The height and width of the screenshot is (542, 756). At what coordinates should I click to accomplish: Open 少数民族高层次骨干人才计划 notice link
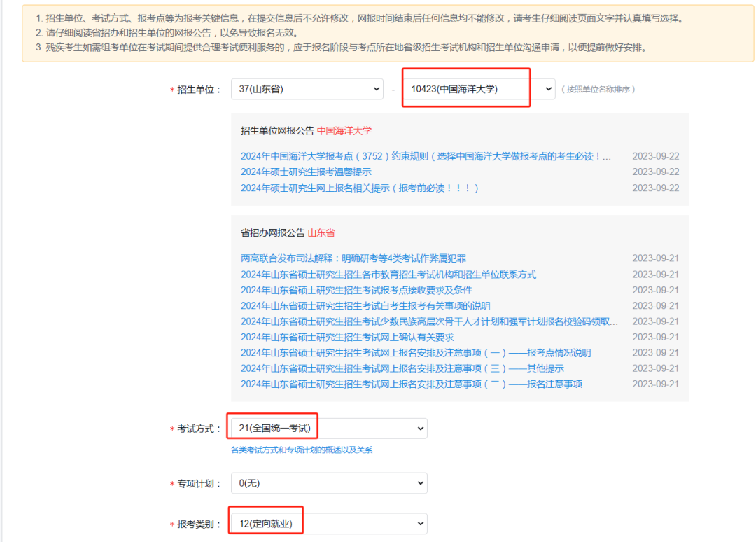429,321
